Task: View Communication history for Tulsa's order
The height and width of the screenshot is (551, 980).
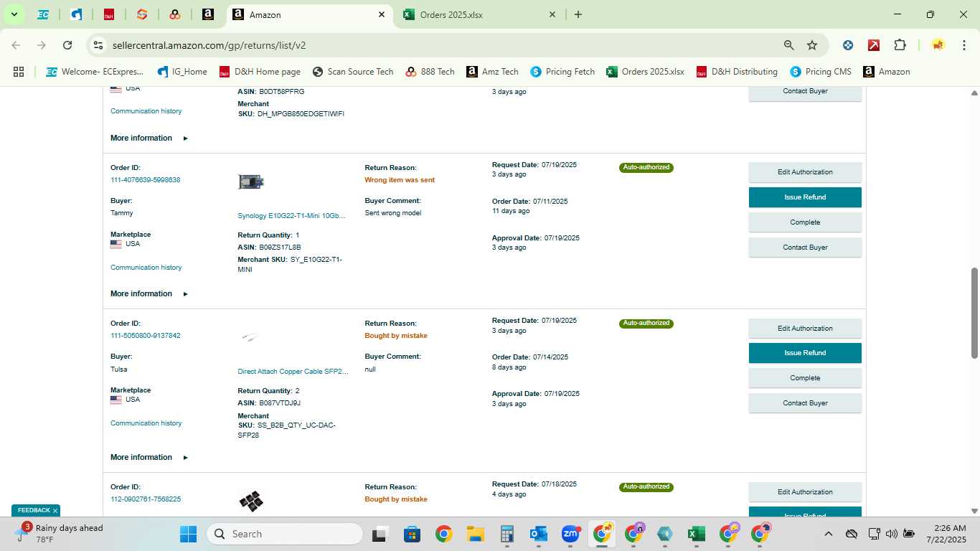Action: coord(146,423)
